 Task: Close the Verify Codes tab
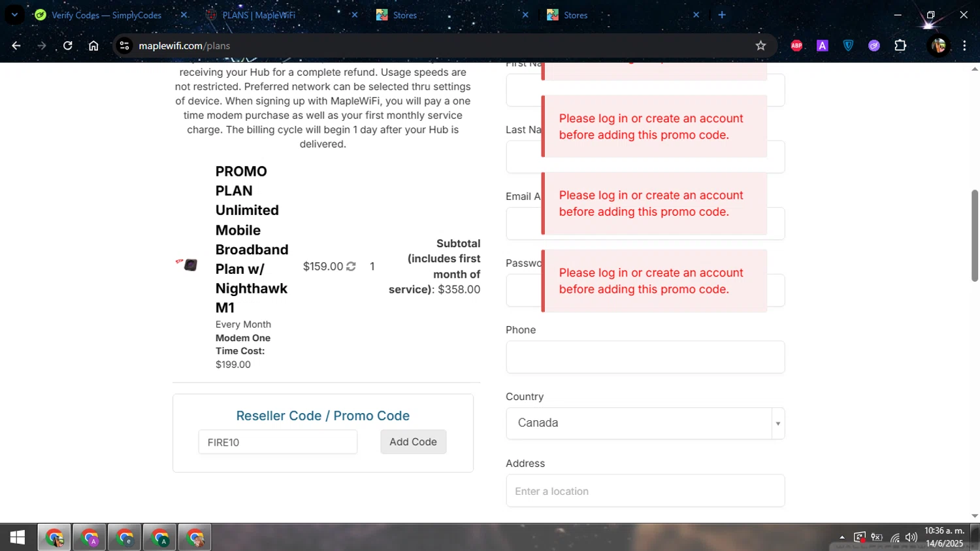pyautogui.click(x=184, y=15)
